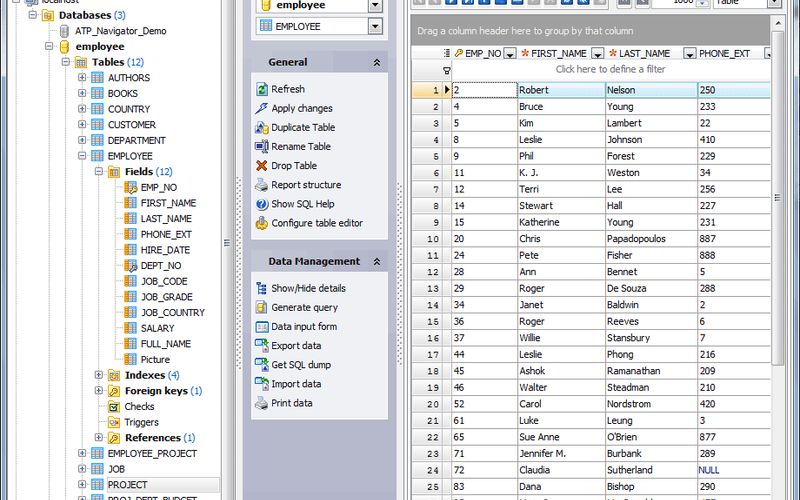Expand the CUSTOMER table node
This screenshot has width=800, height=500.
tap(82, 124)
